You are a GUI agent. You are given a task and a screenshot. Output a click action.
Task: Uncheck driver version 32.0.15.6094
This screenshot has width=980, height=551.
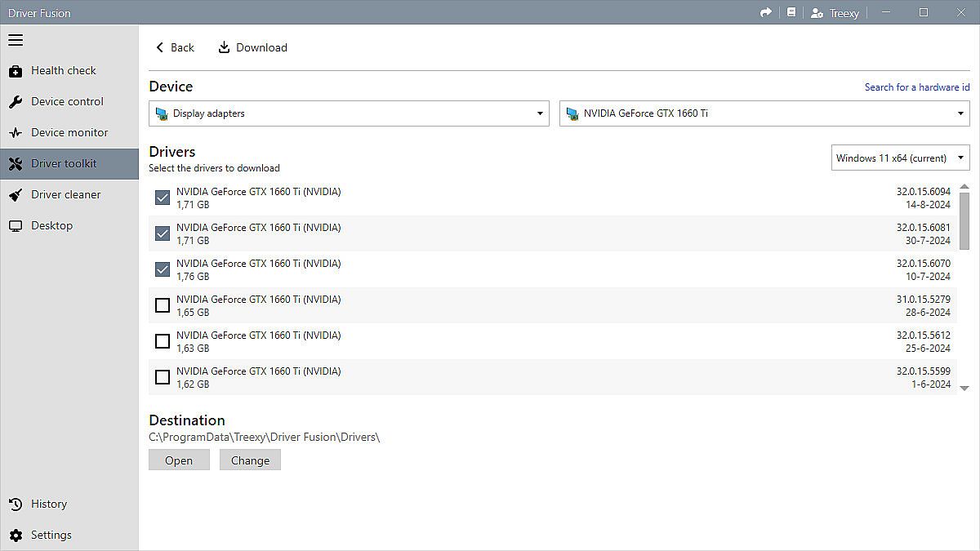pyautogui.click(x=163, y=198)
